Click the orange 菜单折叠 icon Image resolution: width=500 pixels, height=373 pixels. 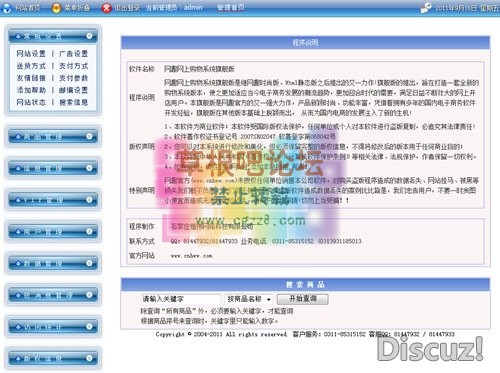point(56,8)
